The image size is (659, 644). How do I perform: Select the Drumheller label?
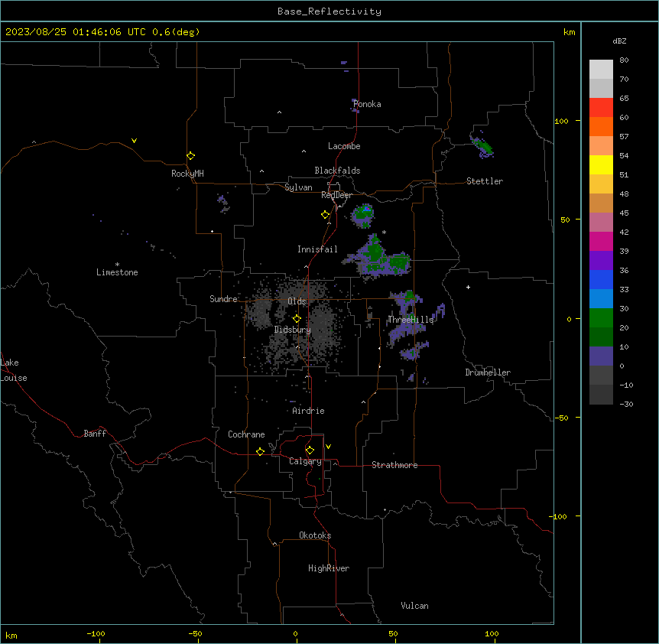point(488,372)
